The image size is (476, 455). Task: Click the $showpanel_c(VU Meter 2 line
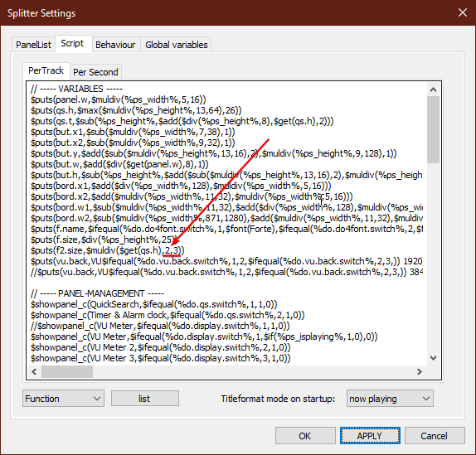(x=161, y=347)
